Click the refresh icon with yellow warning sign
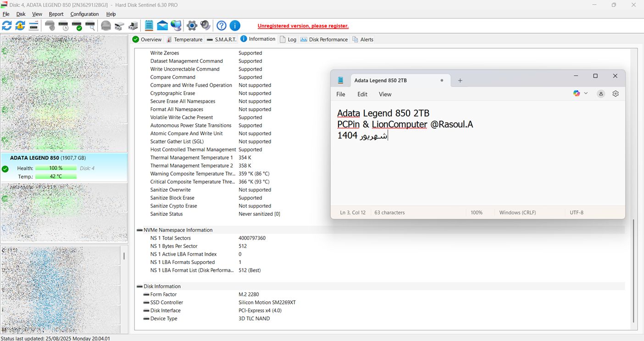This screenshot has width=644, height=341. [x=20, y=26]
